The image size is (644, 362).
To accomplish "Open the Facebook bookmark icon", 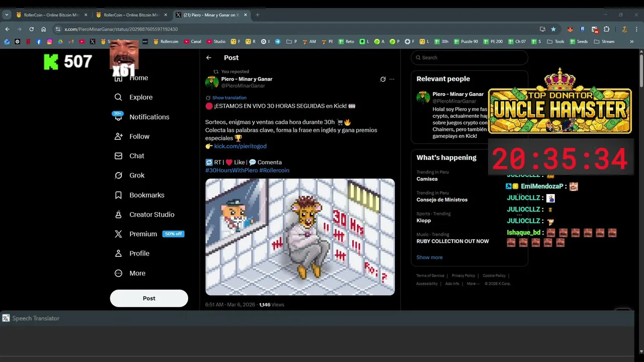I will point(39,42).
